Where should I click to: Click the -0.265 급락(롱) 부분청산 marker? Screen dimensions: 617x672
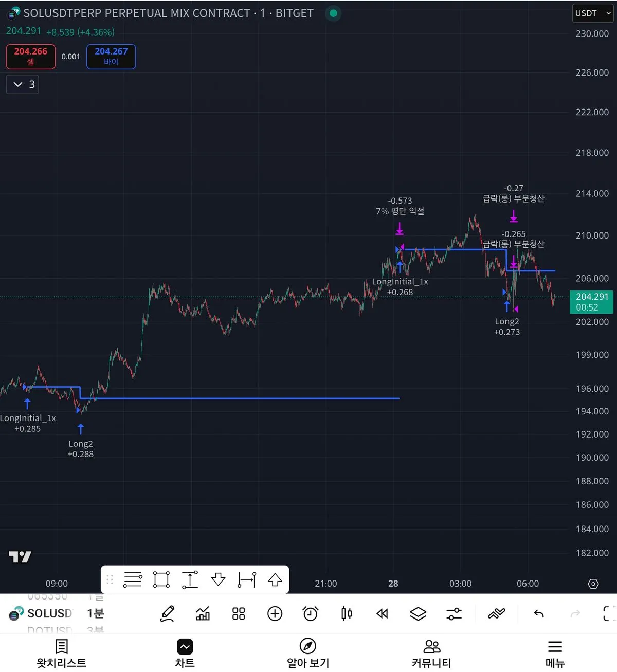tap(514, 239)
